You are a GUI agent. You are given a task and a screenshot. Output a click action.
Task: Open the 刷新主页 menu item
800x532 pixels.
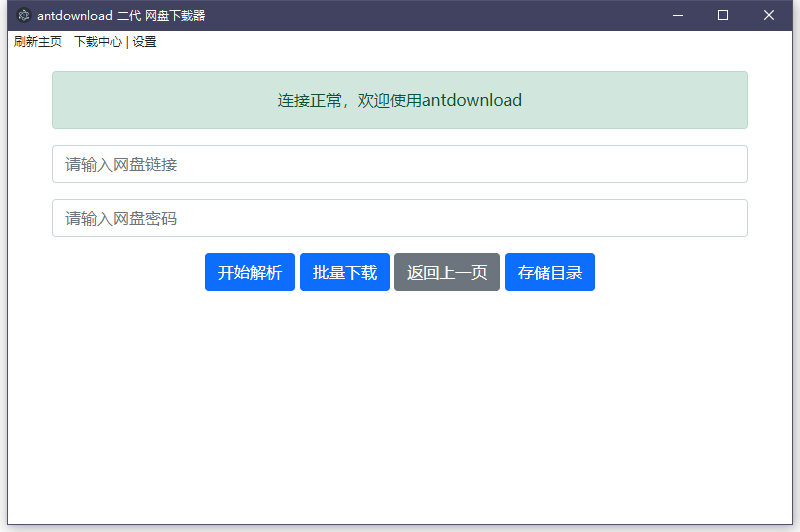click(38, 42)
